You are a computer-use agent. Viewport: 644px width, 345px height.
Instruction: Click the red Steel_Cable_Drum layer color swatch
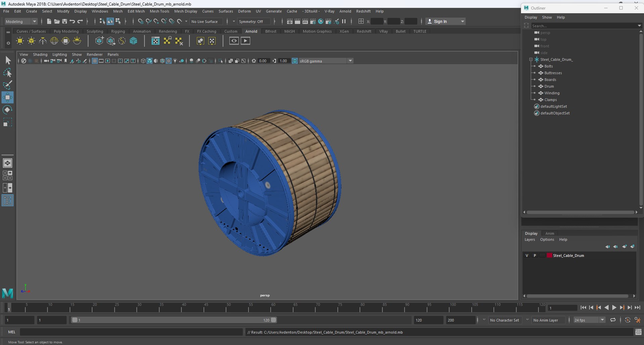[549, 256]
